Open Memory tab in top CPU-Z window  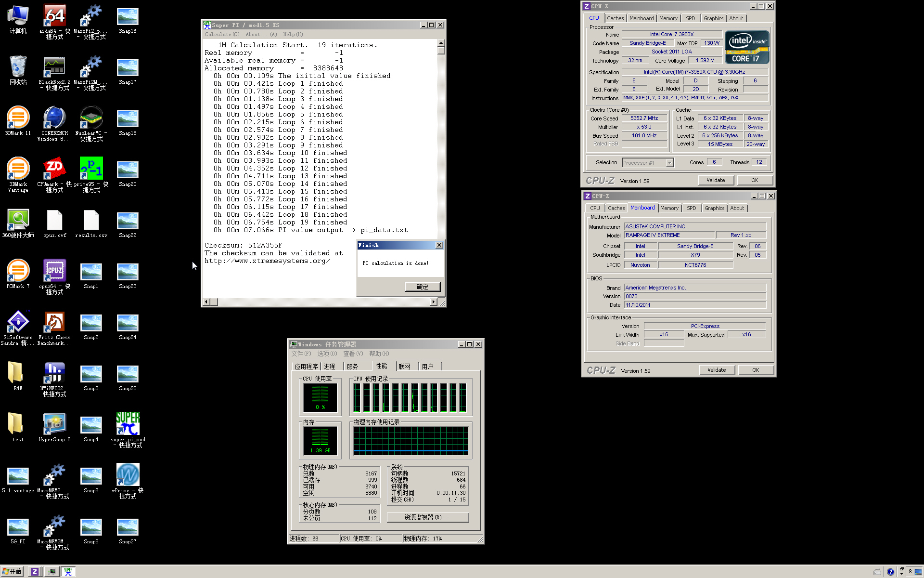click(668, 18)
